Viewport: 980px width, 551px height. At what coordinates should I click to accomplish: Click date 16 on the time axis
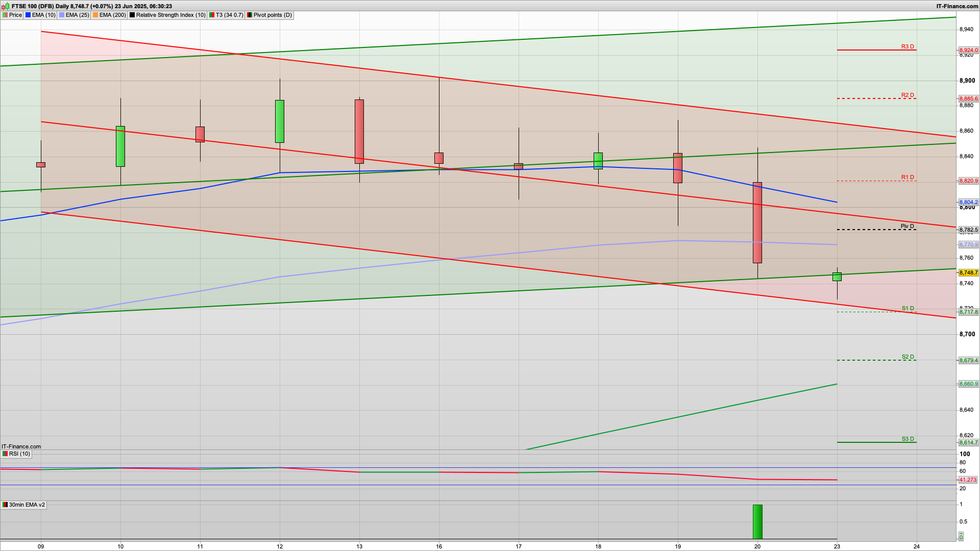pos(439,546)
